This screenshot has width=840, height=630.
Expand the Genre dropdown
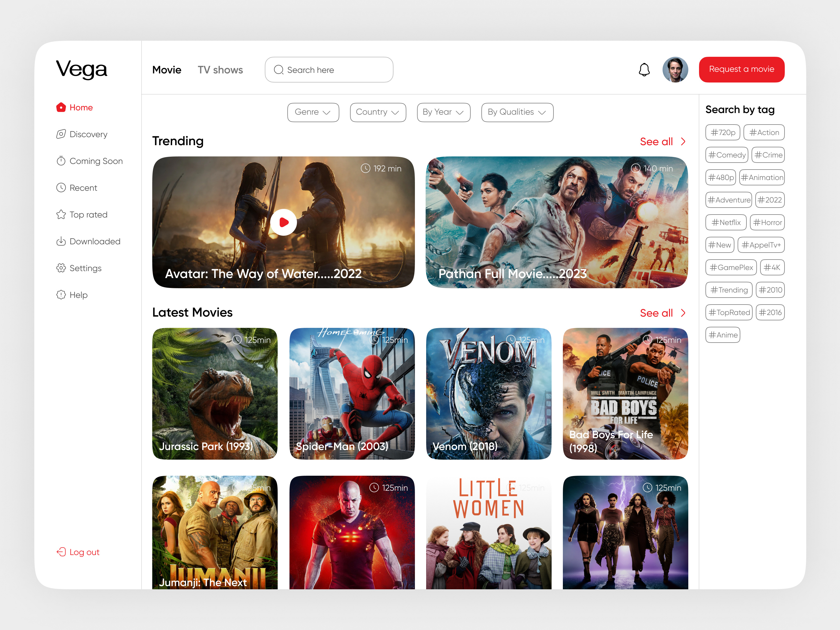tap(313, 112)
